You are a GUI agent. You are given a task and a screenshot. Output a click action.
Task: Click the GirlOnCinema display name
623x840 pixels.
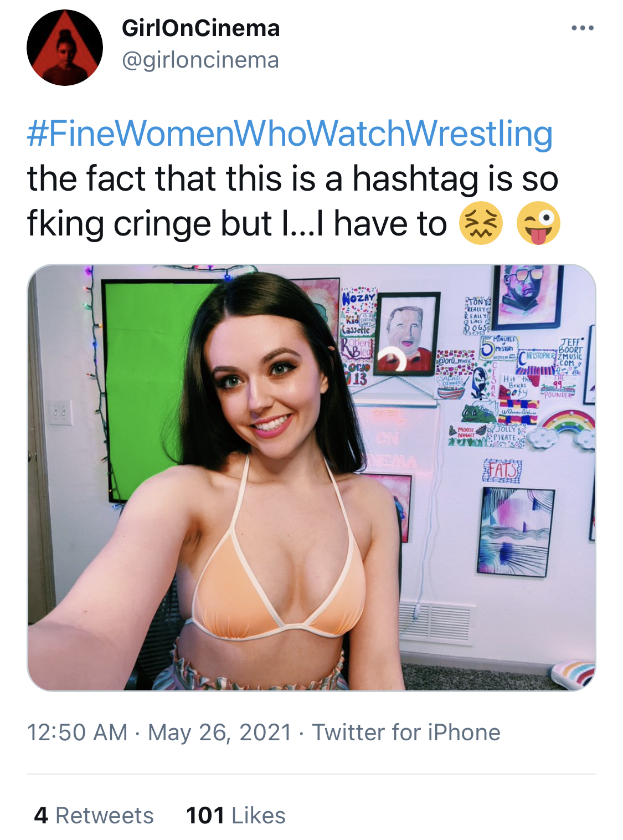tap(200, 28)
